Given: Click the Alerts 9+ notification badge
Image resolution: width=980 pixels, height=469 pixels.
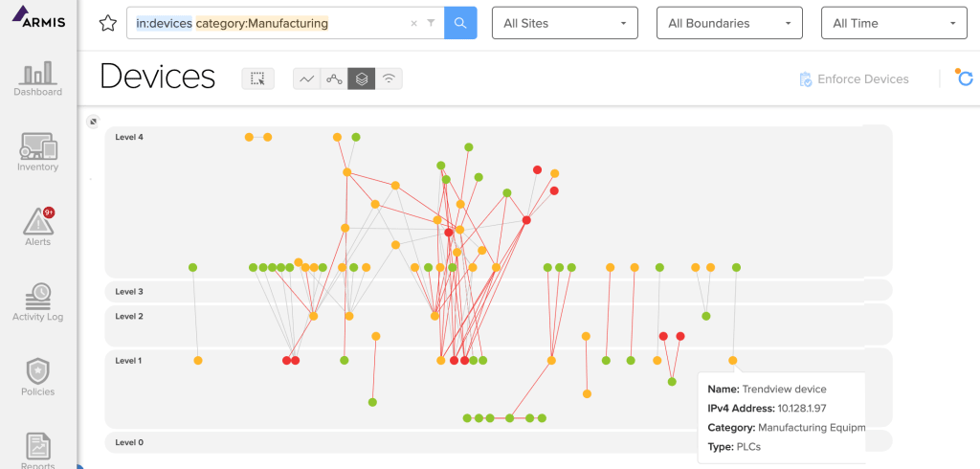Looking at the screenshot, I should point(49,212).
